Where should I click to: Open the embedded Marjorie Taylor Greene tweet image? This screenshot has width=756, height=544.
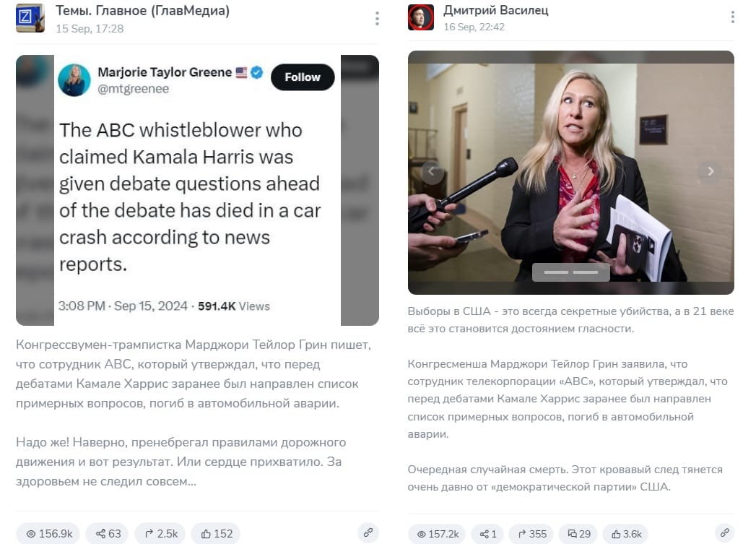[197, 190]
